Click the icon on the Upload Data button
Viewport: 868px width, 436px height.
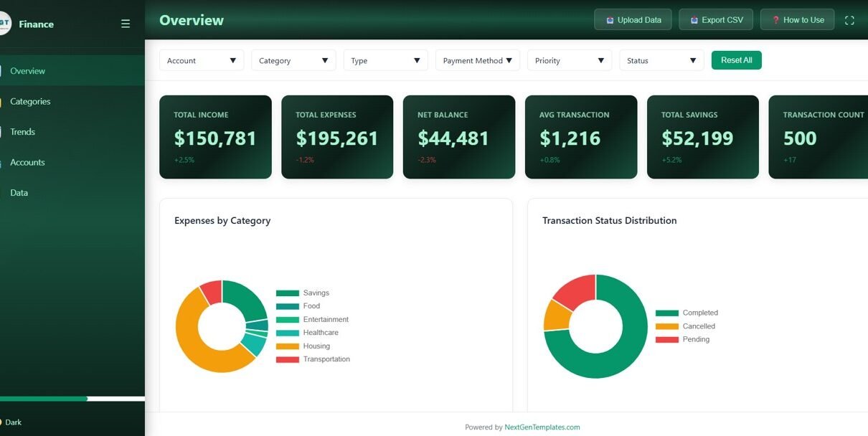point(610,20)
